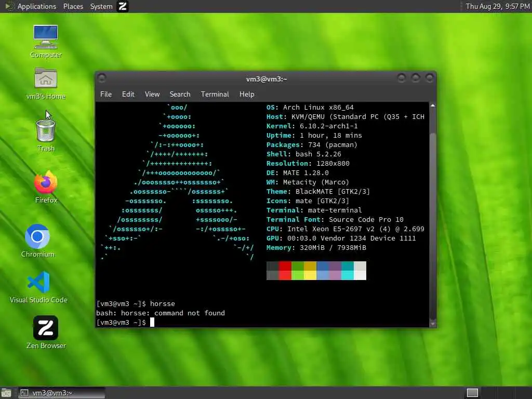
Task: Launch Zen Browser from the desktop
Action: pyautogui.click(x=46, y=332)
